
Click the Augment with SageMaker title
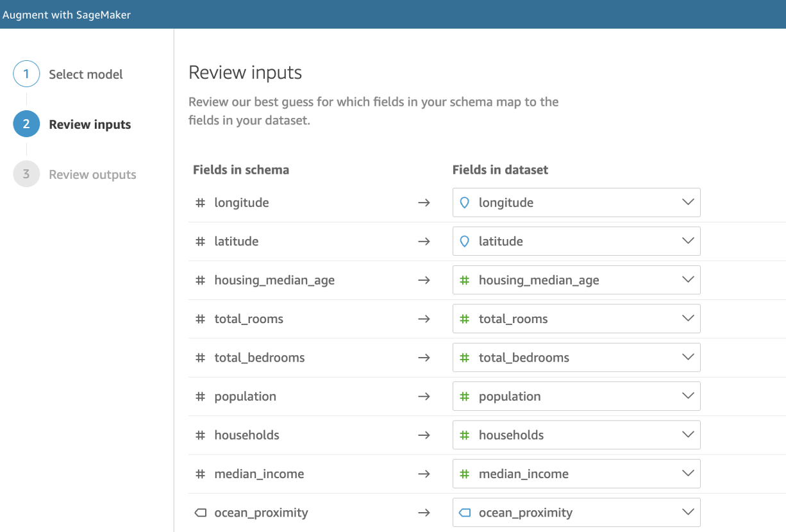pyautogui.click(x=67, y=14)
